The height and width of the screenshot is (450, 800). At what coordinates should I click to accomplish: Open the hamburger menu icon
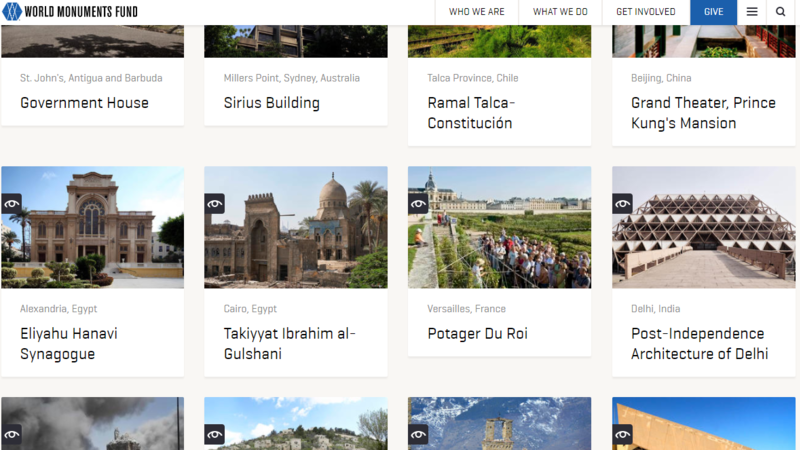[x=752, y=12]
